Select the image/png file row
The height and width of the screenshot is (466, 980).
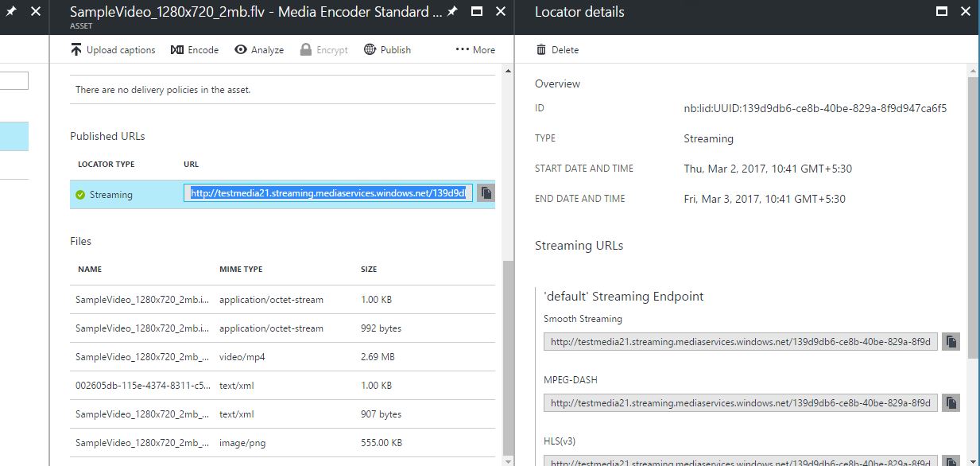pyautogui.click(x=282, y=443)
